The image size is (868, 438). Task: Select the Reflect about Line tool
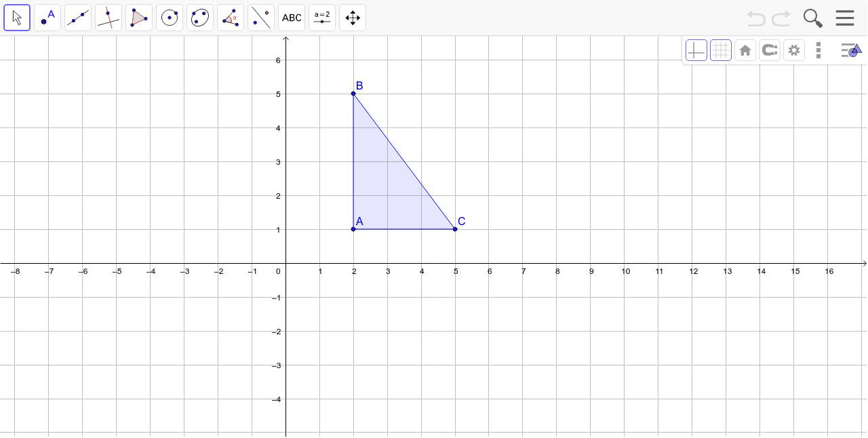tap(261, 18)
